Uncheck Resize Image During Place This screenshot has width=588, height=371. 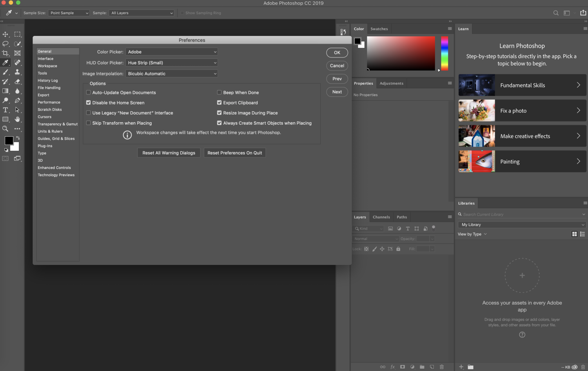point(220,113)
